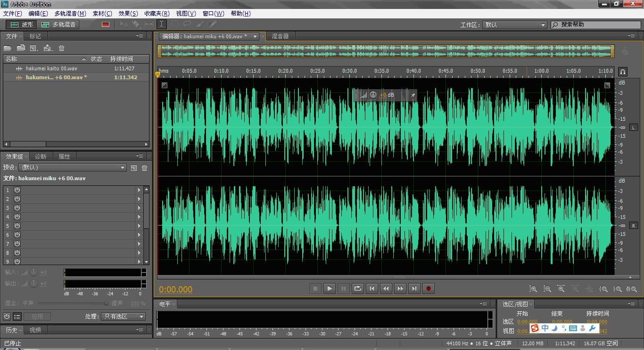The width and height of the screenshot is (644, 350).
Task: Start playback with the Play button
Action: [x=330, y=288]
